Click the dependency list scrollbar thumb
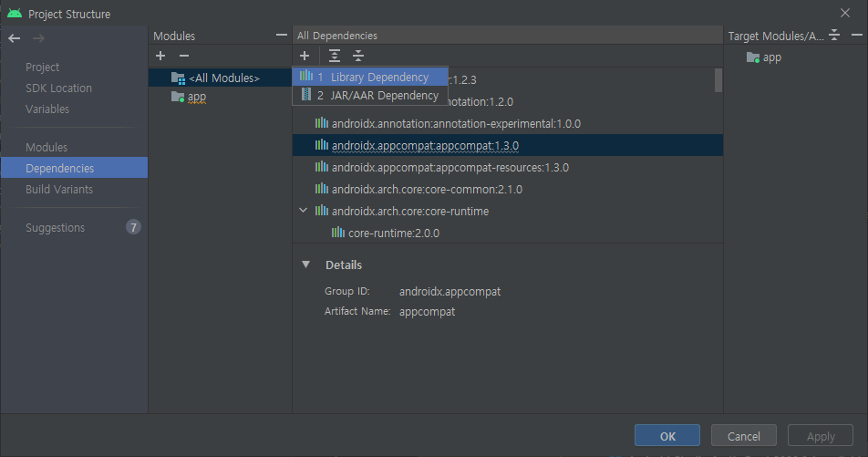 [x=718, y=80]
